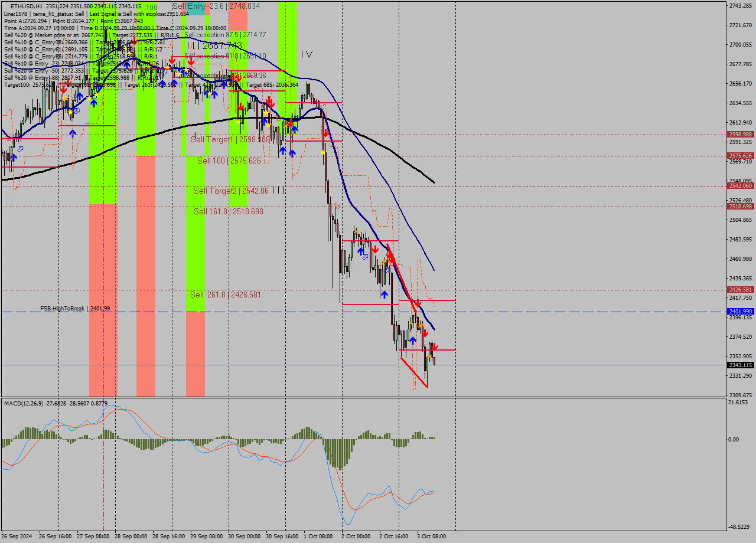Click the '26 Sep 2024' time axis label
The image size is (756, 543).
point(17,537)
